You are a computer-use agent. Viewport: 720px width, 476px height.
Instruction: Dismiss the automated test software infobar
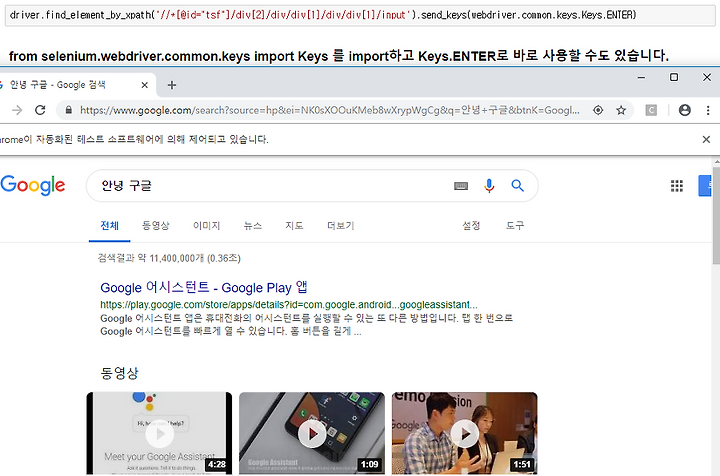706,140
